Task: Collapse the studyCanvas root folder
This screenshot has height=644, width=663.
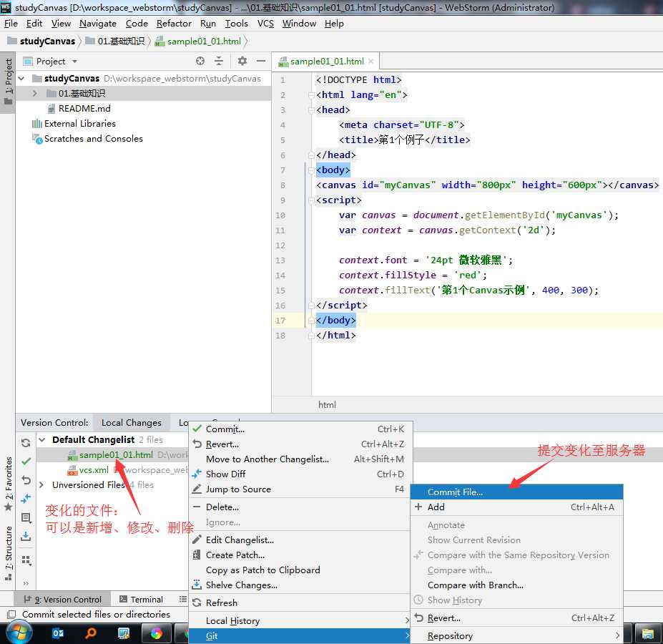Action: click(x=21, y=78)
